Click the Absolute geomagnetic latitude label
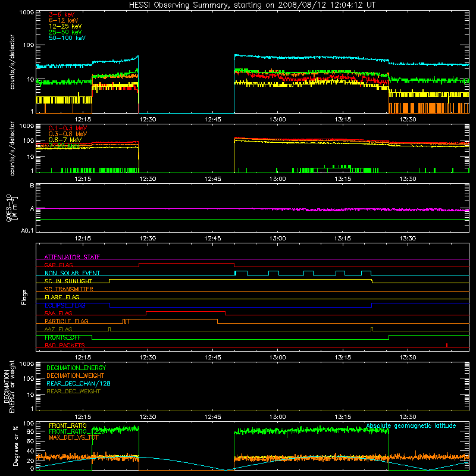The width and height of the screenshot is (476, 476). tap(411, 425)
